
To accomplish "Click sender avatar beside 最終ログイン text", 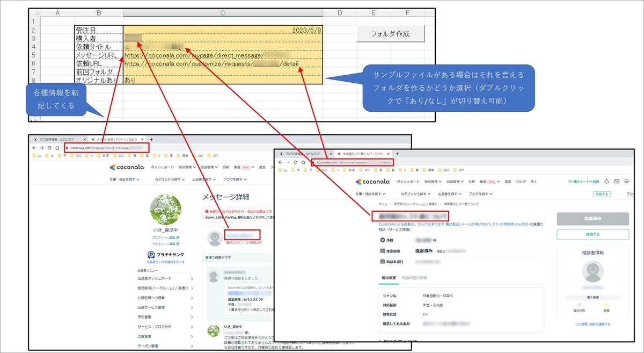I will [x=214, y=237].
